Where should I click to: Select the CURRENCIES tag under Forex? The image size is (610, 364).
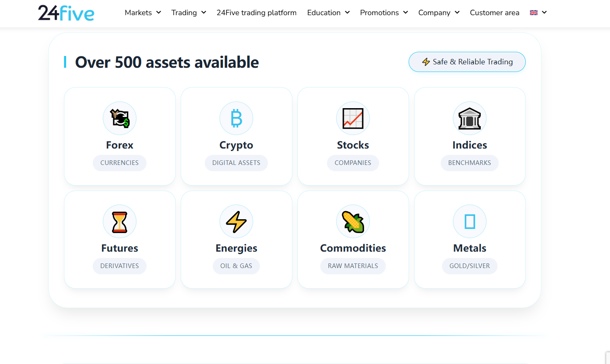pos(120,163)
